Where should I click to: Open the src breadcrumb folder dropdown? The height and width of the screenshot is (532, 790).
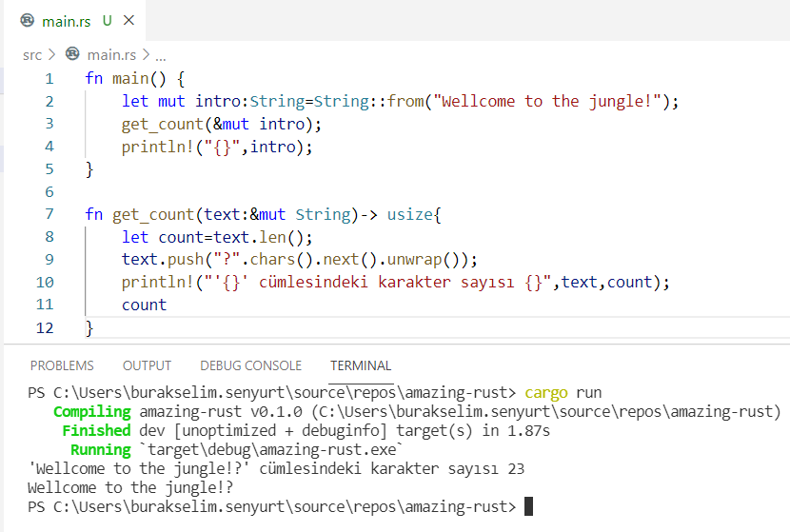(x=31, y=55)
